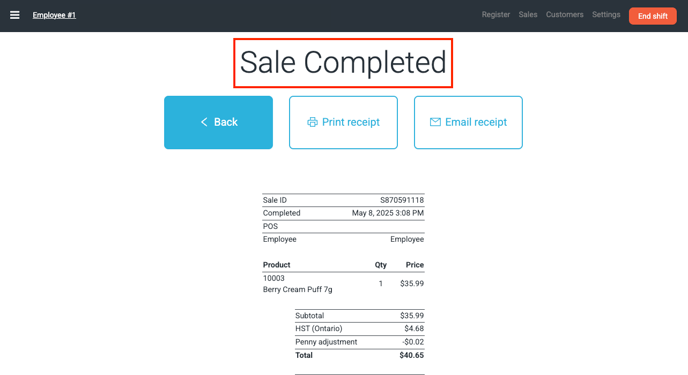Click the Sale ID S870591118 value

pos(402,200)
